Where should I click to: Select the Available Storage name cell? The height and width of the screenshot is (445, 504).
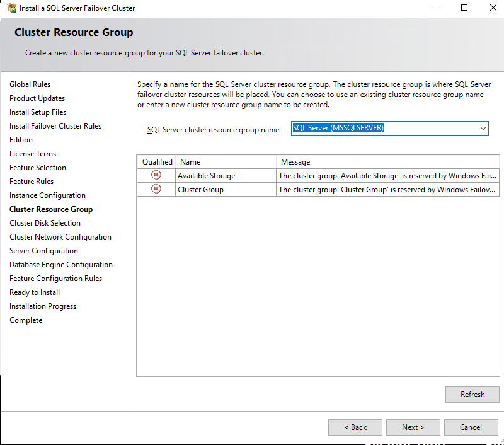(x=226, y=176)
